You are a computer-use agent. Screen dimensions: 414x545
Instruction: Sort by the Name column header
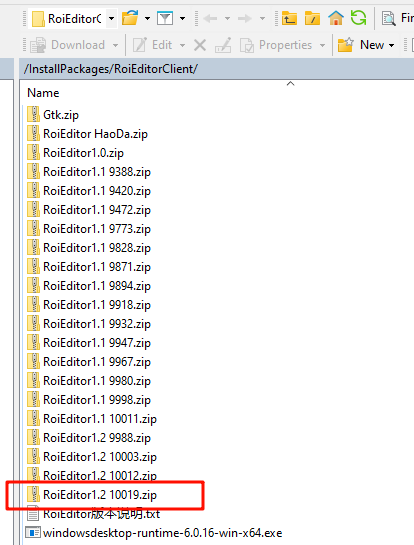coord(43,93)
